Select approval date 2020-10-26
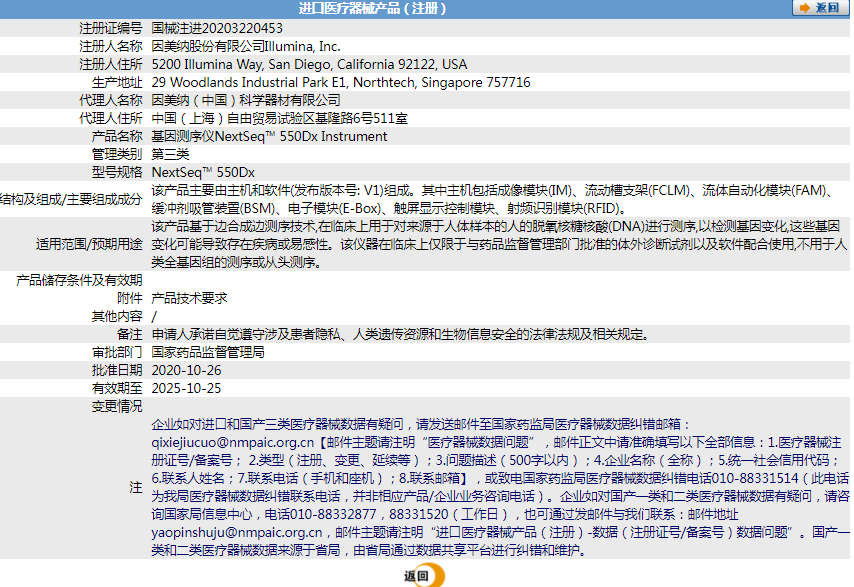This screenshot has width=854, height=587. tap(186, 370)
